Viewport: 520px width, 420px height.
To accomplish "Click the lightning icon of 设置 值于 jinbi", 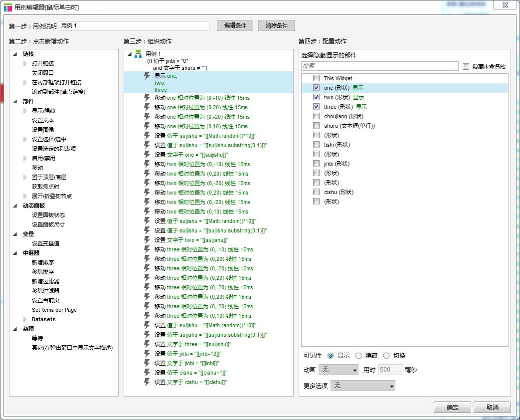I will pos(147,354).
